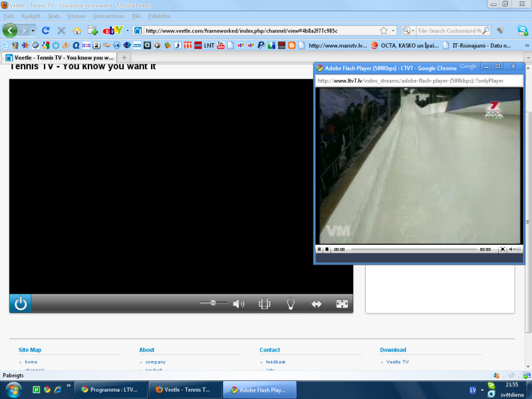Open the OCTA, KASKO bookmark
This screenshot has width=532, height=399.
(x=405, y=45)
